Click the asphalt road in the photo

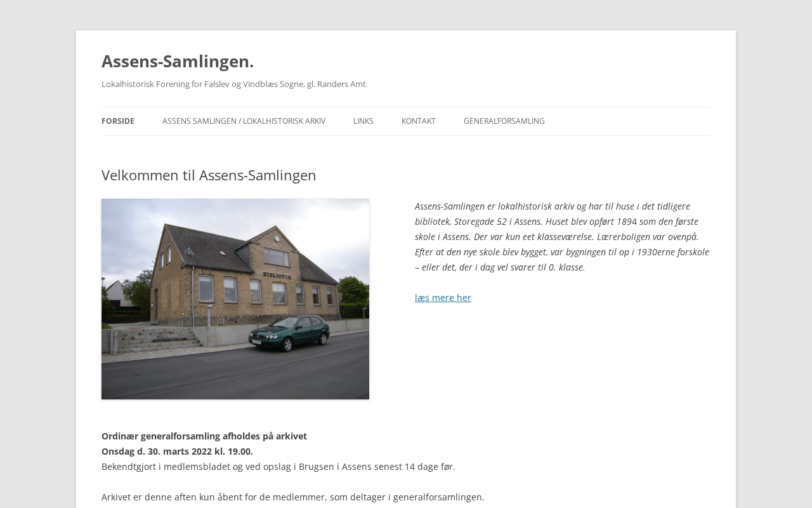[x=235, y=375]
